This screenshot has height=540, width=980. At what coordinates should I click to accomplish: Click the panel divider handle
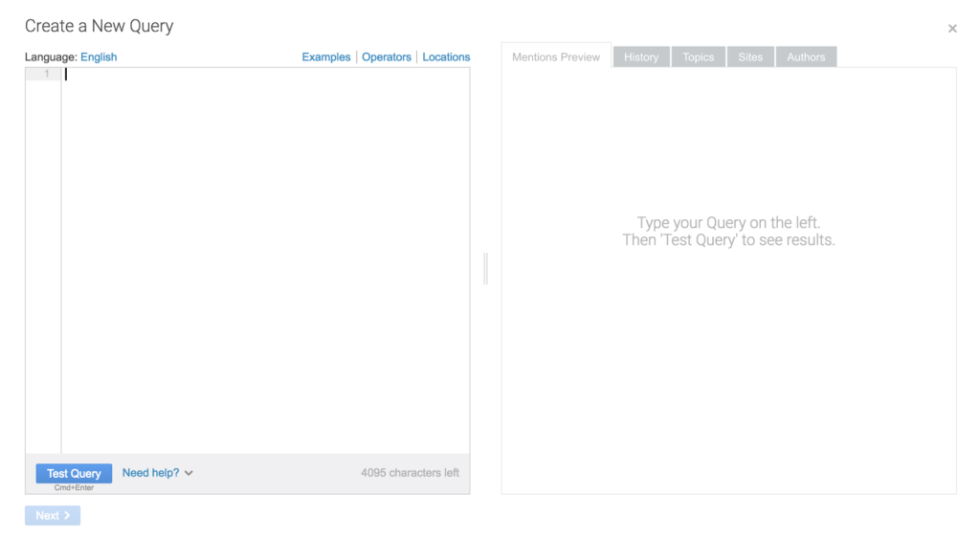tap(486, 269)
